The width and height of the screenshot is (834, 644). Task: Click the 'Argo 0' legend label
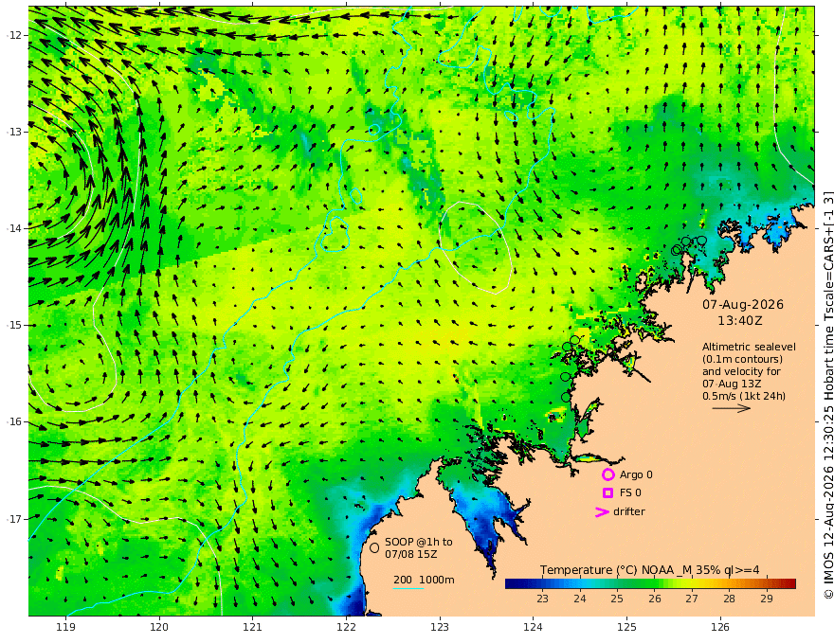coord(636,474)
